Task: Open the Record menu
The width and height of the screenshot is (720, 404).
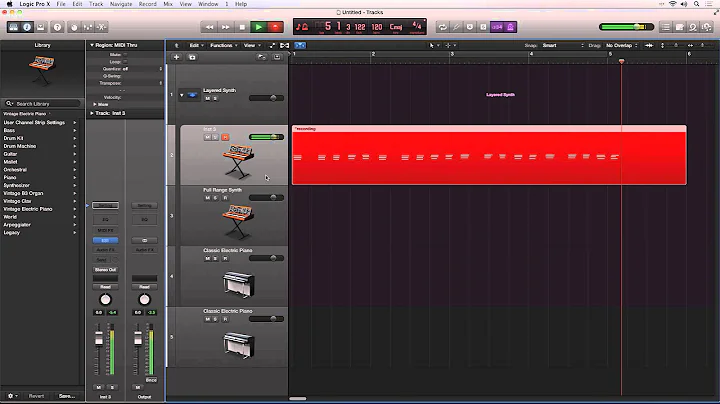Action: 147,4
